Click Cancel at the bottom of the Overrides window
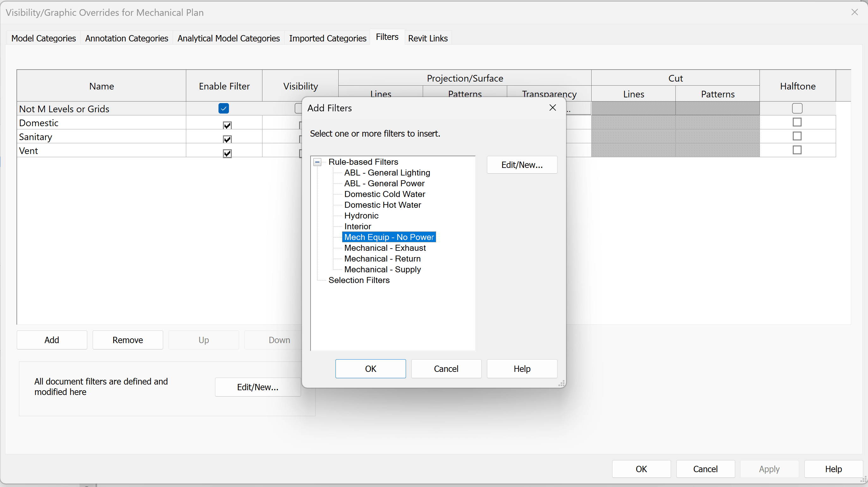Screen dimensions: 868x487 (705, 469)
